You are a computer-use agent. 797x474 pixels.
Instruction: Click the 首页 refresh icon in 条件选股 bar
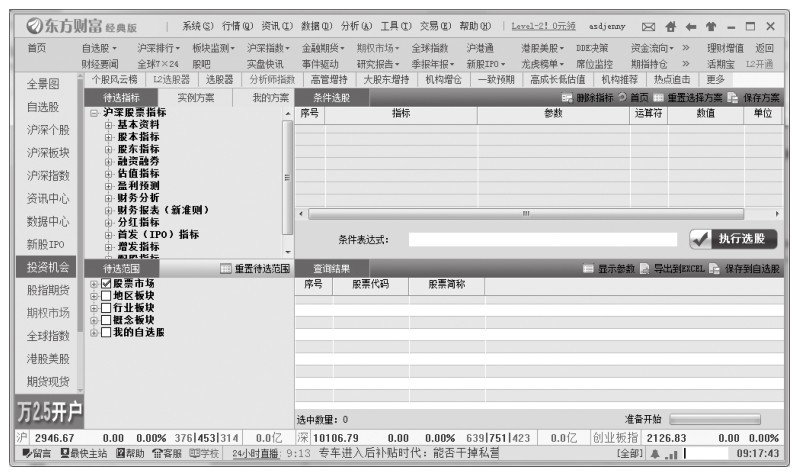[x=622, y=97]
